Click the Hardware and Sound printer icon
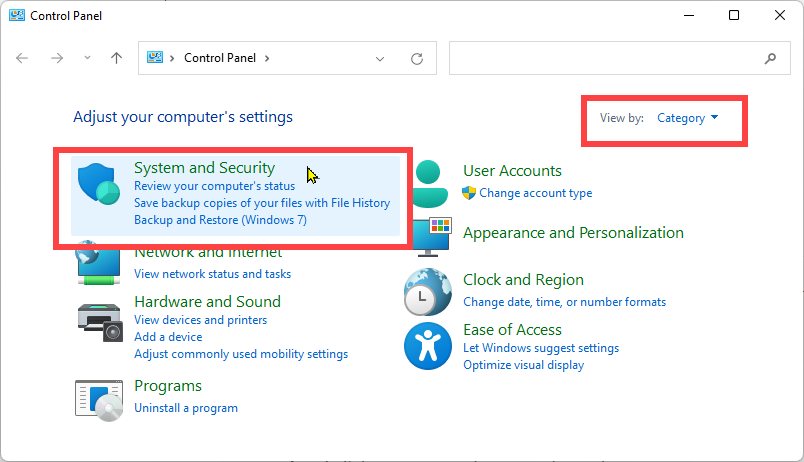The image size is (804, 462). click(x=100, y=323)
